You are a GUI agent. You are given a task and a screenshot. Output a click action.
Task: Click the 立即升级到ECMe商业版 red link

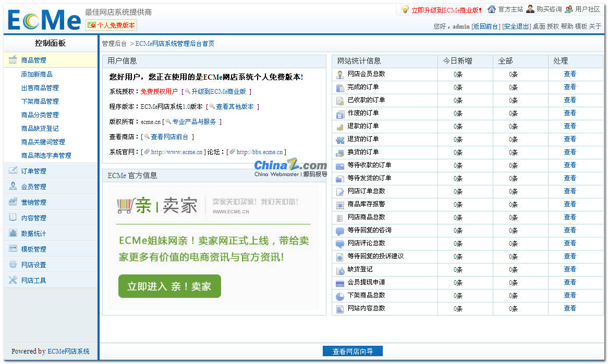pyautogui.click(x=447, y=10)
